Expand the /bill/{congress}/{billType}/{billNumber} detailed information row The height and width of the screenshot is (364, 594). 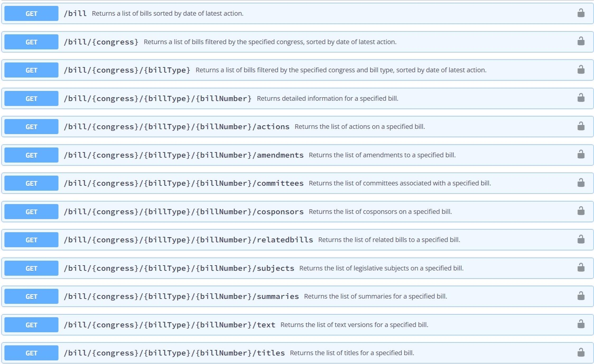point(158,98)
